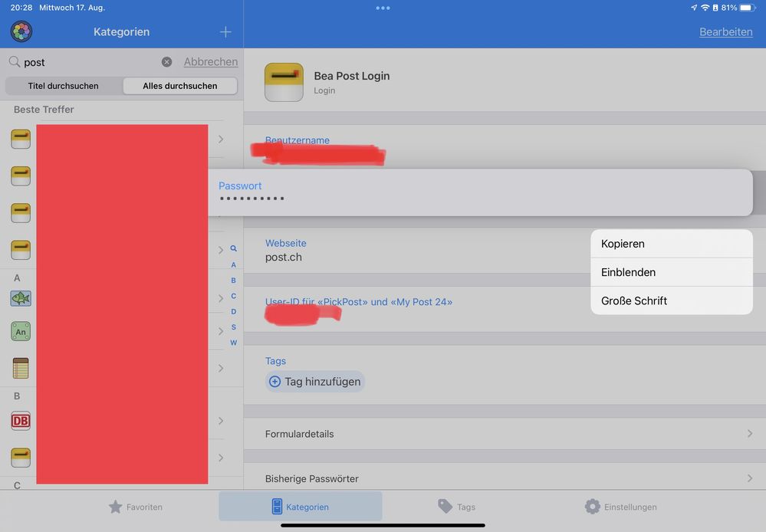The width and height of the screenshot is (766, 532).
Task: Choose Große Schrift in the context menu
Action: click(x=671, y=300)
